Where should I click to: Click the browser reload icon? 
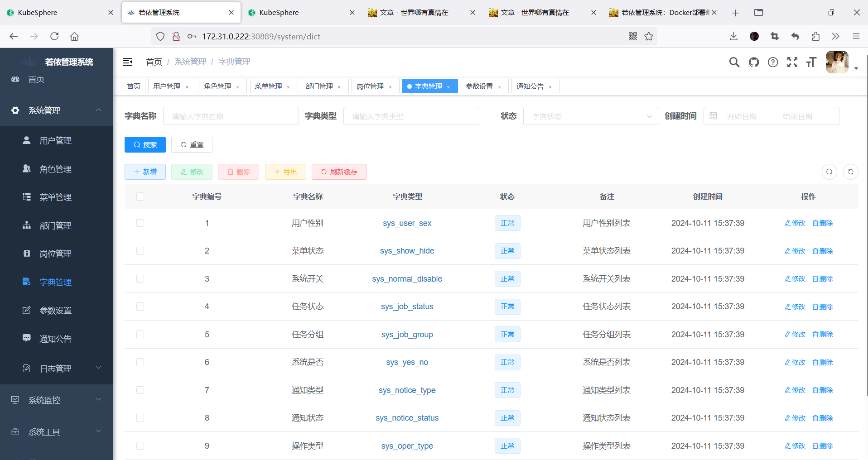pyautogui.click(x=54, y=36)
